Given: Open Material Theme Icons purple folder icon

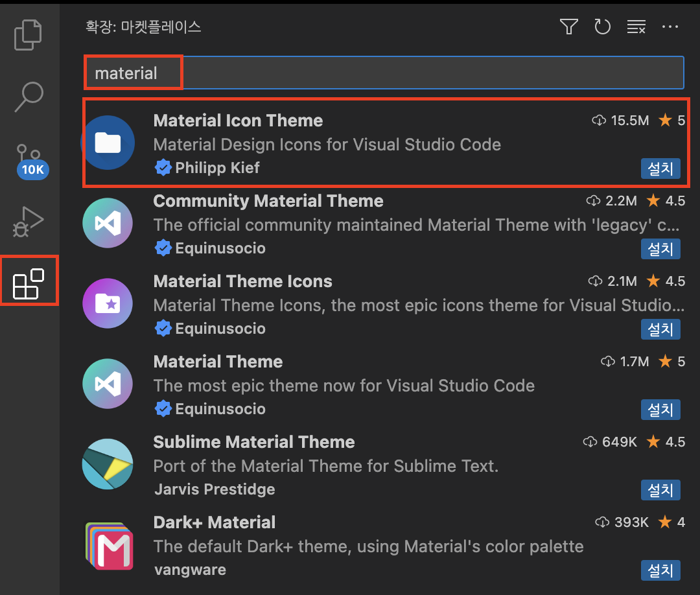Looking at the screenshot, I should 108,303.
